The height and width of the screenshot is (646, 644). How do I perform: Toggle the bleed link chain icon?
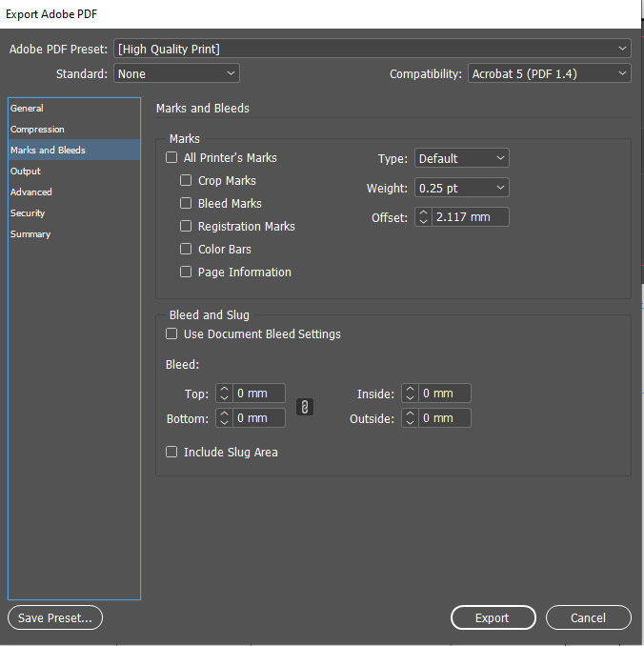pyautogui.click(x=305, y=407)
